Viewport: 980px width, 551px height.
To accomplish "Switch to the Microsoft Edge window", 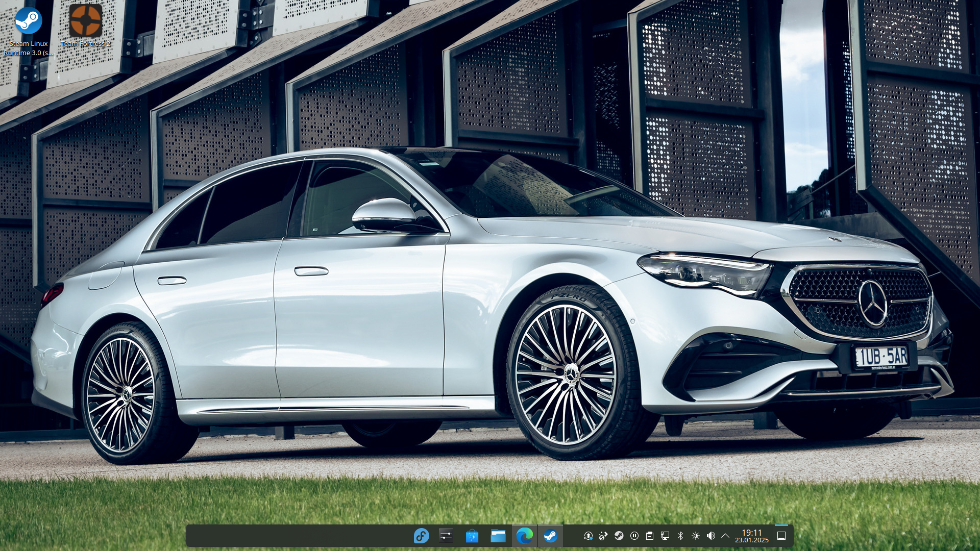I will tap(524, 536).
